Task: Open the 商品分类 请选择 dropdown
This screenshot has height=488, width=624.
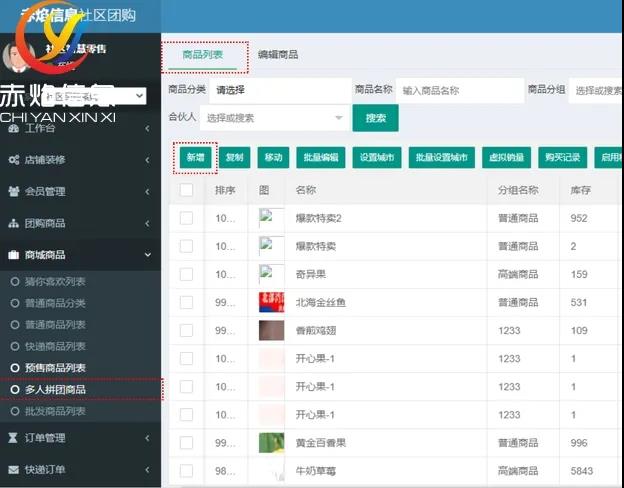Action: pos(278,90)
